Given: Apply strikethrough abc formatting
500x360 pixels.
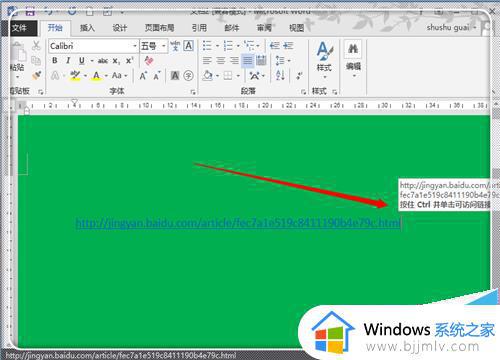Looking at the screenshot, I should [x=103, y=61].
